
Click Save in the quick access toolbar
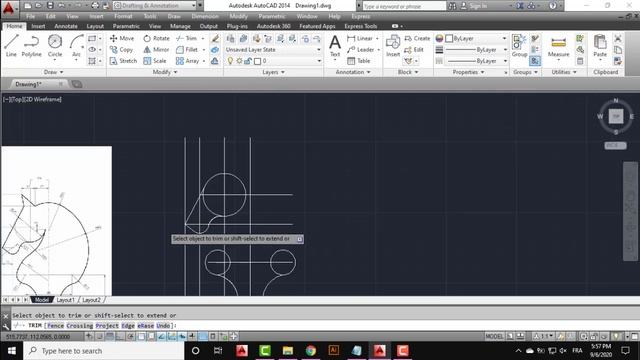pos(50,6)
